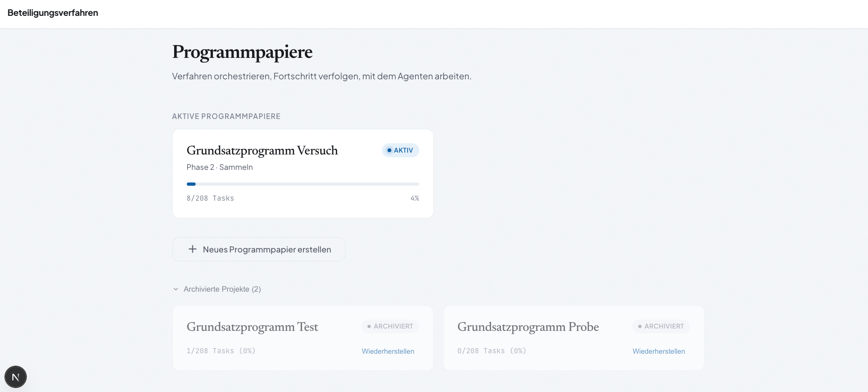Restore Grundsatzprogramm Probe via Wiederherstellen
868x392 pixels.
pos(659,351)
